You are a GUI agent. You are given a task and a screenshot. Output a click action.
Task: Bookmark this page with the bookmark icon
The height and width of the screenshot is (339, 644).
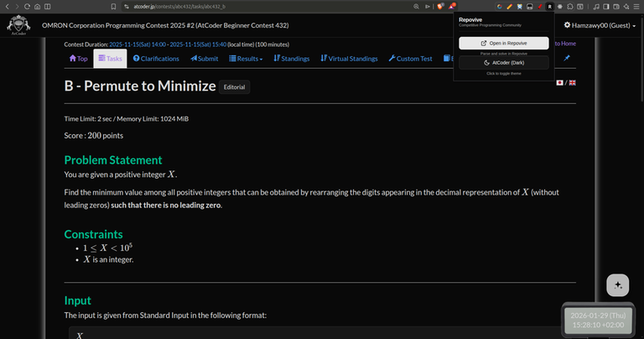(x=113, y=7)
